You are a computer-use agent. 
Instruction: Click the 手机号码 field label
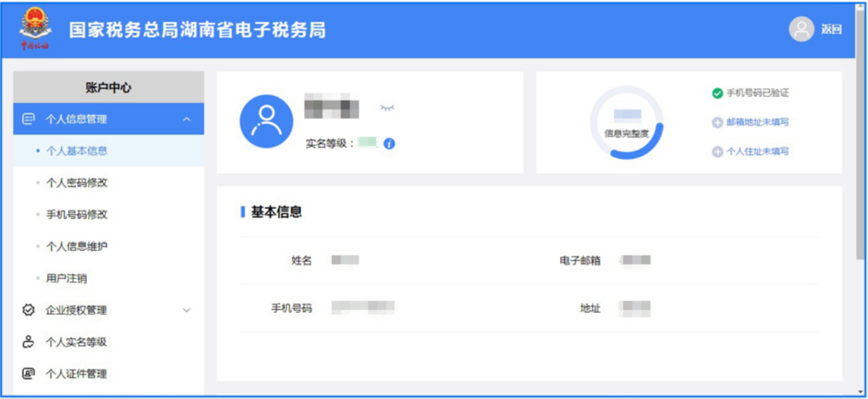[x=291, y=308]
